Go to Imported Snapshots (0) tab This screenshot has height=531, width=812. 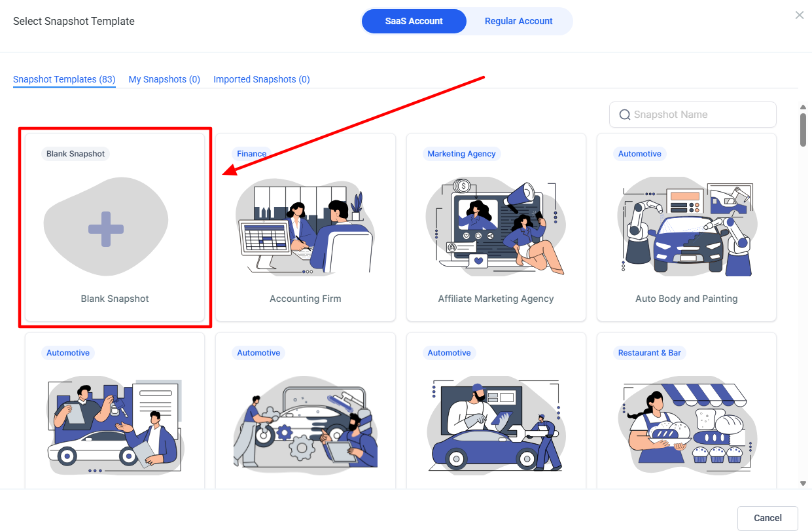(x=261, y=79)
